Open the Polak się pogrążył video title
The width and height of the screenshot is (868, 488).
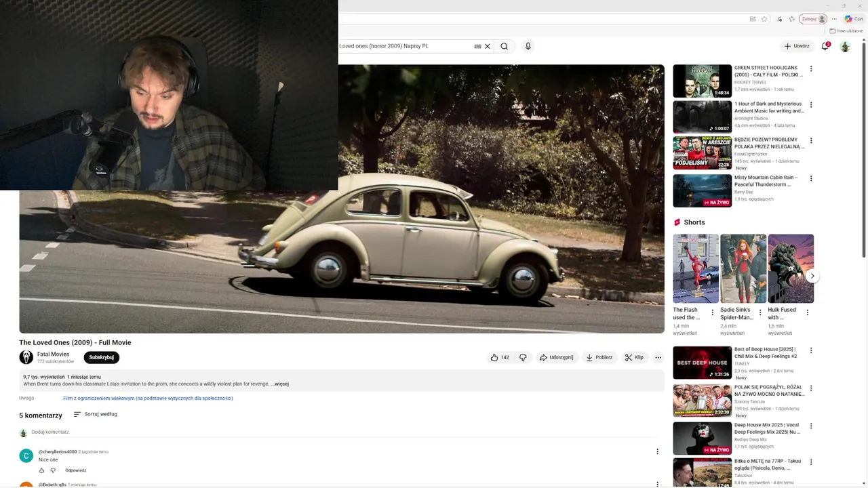(x=769, y=390)
